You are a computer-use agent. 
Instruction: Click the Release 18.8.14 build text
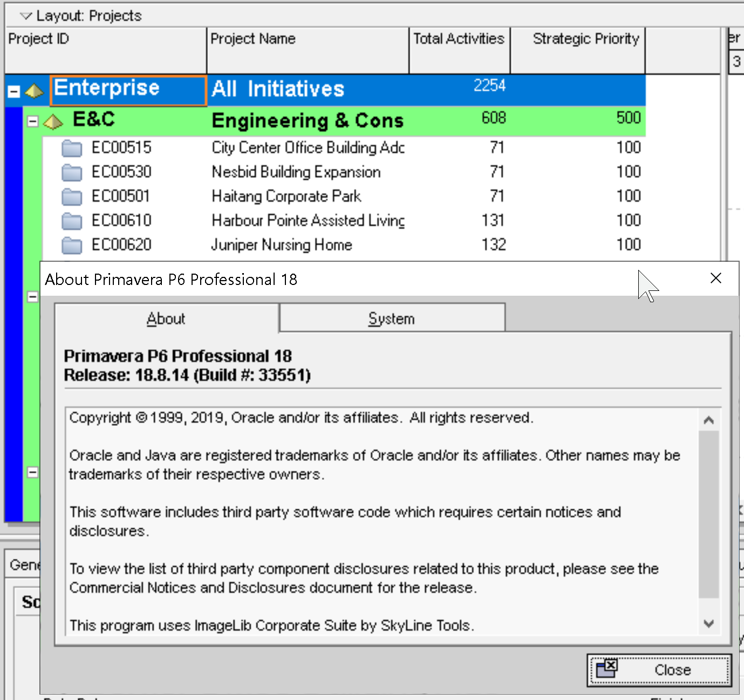pos(187,375)
